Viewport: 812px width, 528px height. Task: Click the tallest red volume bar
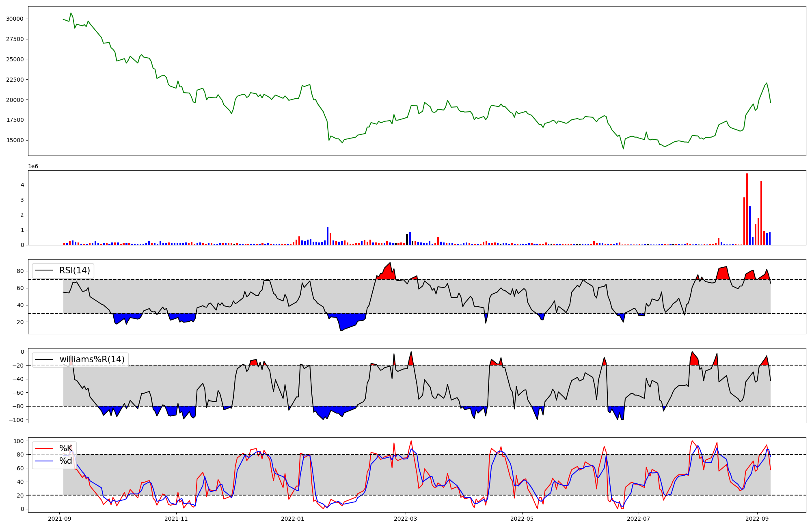tap(747, 209)
